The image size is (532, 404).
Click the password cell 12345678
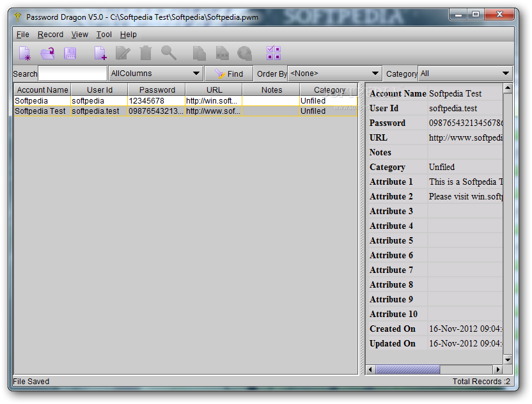pos(157,101)
